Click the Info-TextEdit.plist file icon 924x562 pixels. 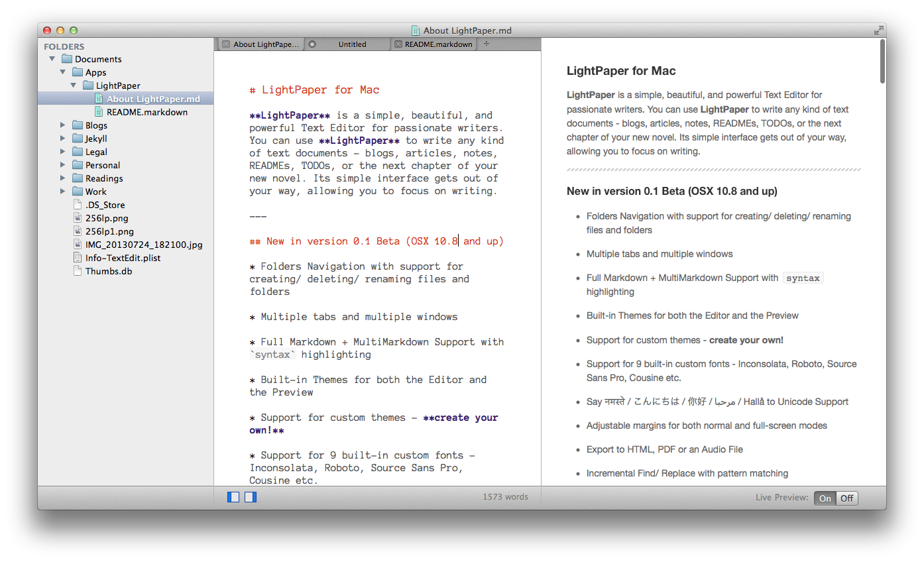(x=78, y=258)
